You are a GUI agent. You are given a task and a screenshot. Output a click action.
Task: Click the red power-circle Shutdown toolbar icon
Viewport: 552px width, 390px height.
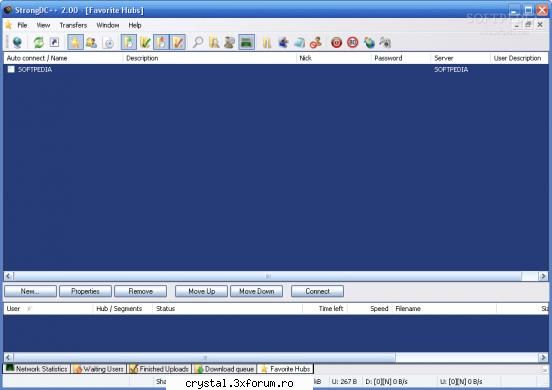click(337, 43)
